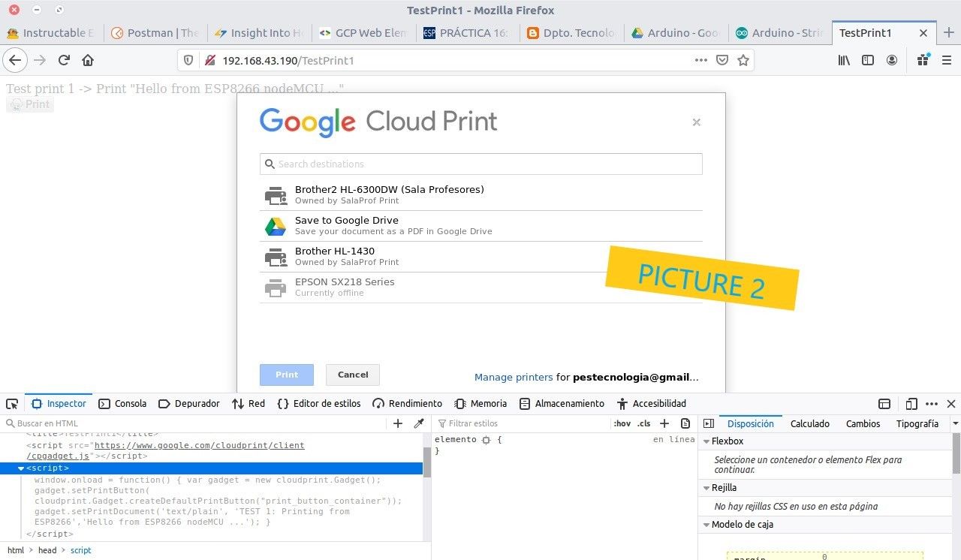
Task: Switch to the Red tab
Action: coord(249,404)
